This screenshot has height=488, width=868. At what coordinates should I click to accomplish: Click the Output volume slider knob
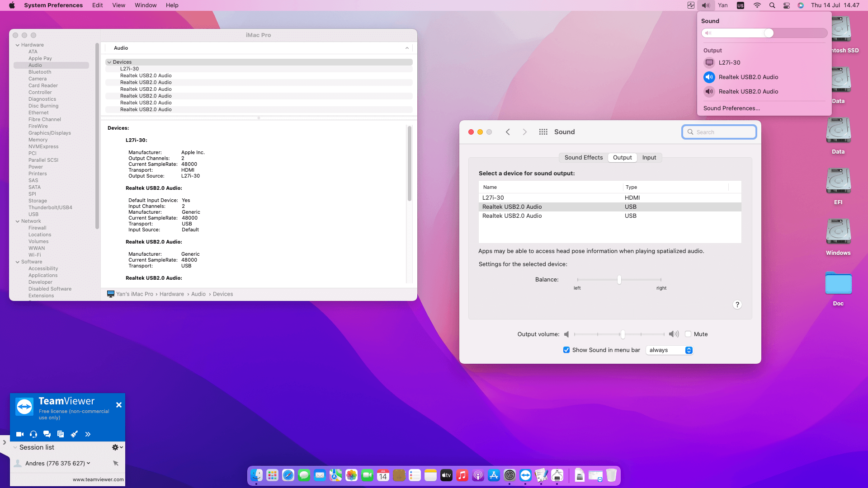tap(623, 334)
